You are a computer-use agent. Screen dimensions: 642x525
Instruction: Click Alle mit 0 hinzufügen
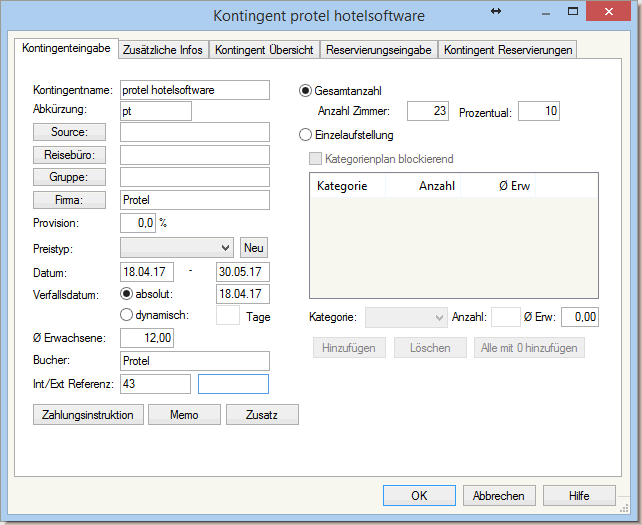tap(529, 348)
